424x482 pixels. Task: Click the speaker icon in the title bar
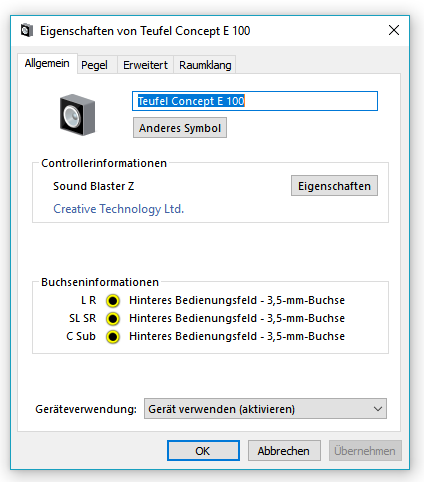coord(27,30)
